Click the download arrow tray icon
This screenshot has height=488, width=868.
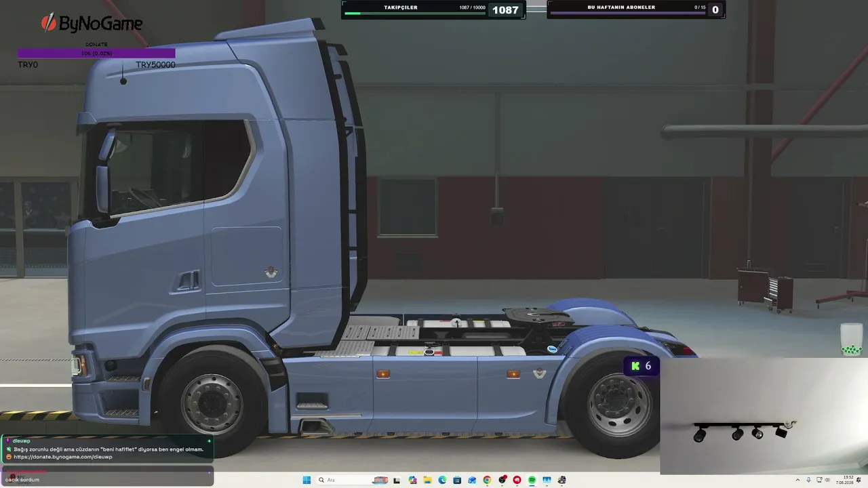coord(808,480)
